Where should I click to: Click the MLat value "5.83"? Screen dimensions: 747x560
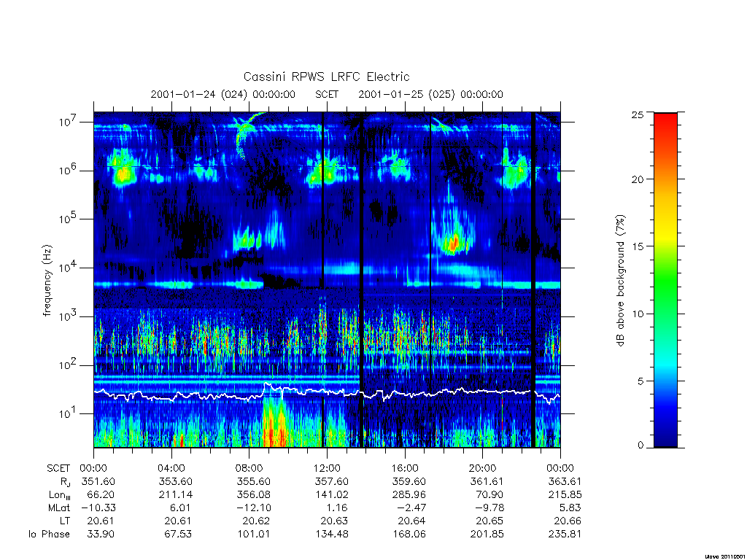(x=570, y=507)
